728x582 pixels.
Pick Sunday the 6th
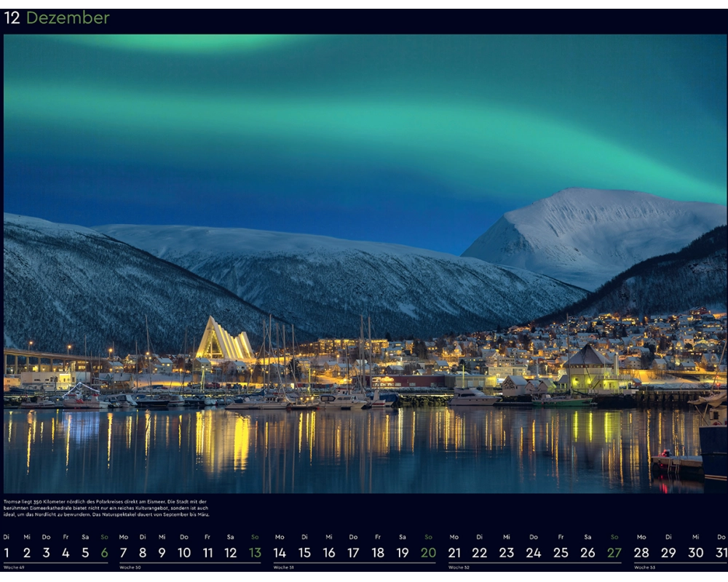(104, 553)
